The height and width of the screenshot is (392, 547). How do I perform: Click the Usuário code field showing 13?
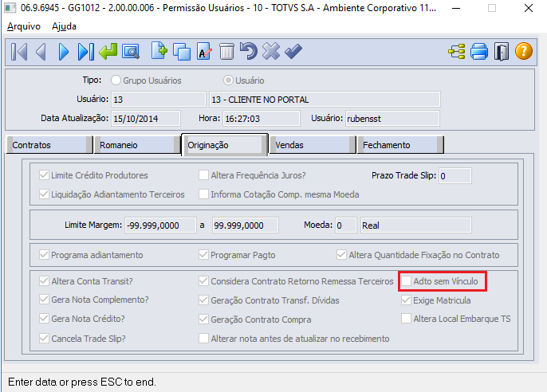[x=159, y=100]
